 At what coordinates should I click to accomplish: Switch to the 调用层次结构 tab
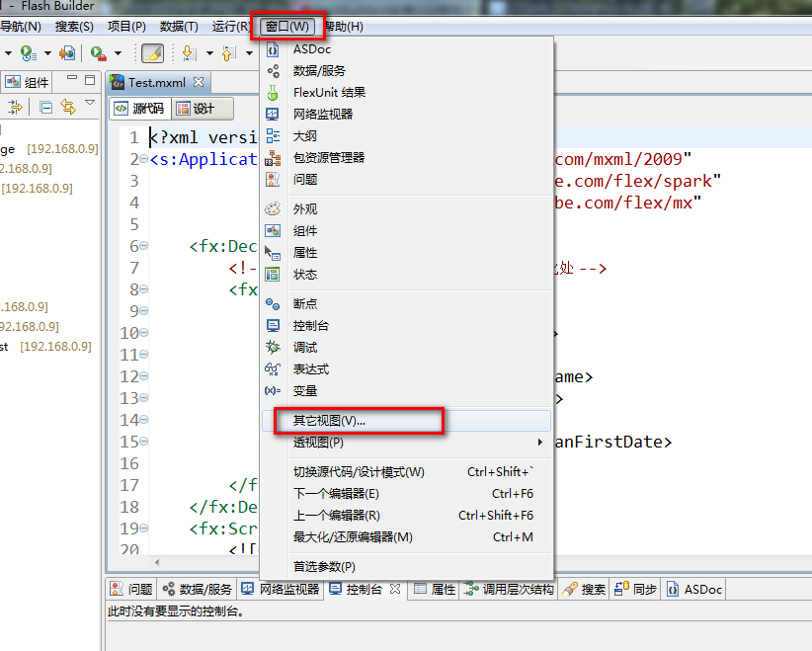(509, 590)
